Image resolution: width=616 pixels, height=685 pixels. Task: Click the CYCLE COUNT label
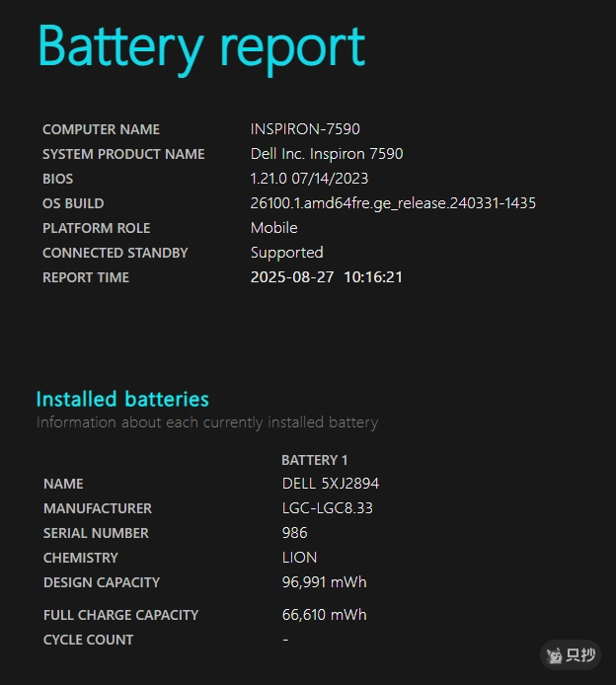click(88, 640)
